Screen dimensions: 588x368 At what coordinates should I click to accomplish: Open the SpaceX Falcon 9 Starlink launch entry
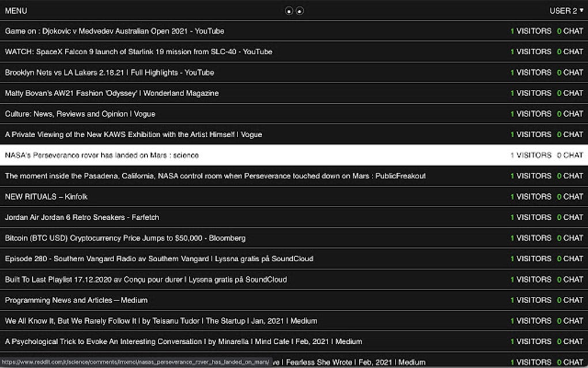138,51
